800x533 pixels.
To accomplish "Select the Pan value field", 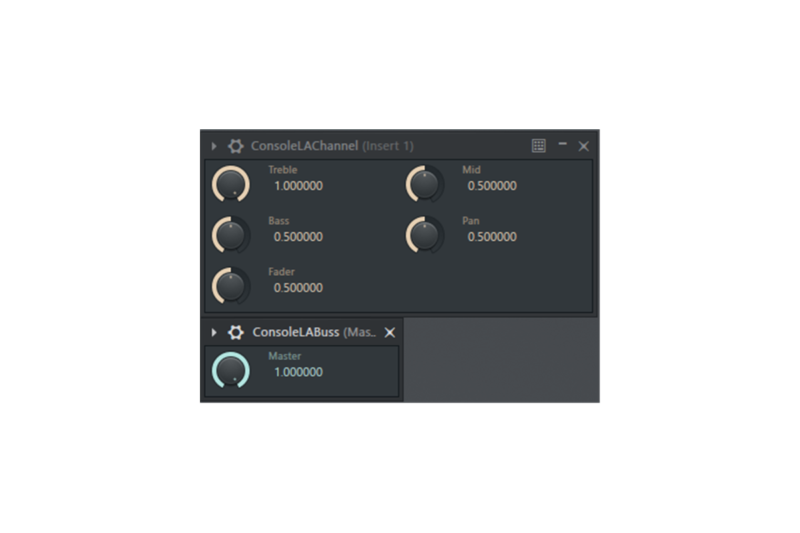I will (492, 237).
